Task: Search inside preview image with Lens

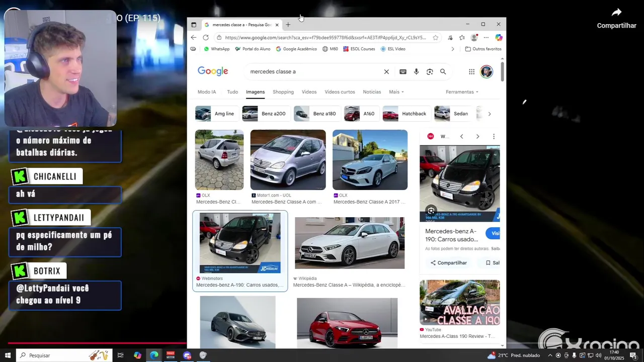Action: [431, 211]
